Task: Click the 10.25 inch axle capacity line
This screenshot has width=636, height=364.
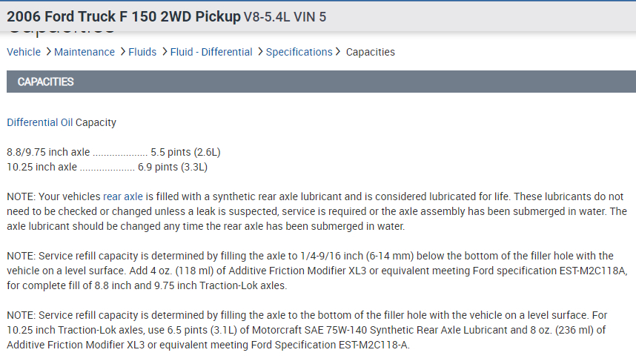Action: tap(107, 167)
